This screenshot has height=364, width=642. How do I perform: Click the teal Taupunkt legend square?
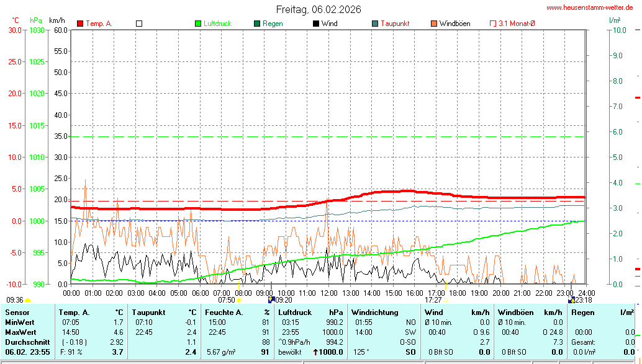pyautogui.click(x=375, y=24)
